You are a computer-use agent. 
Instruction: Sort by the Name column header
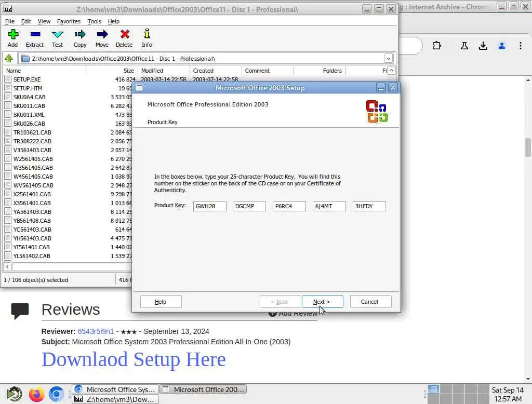(45, 71)
